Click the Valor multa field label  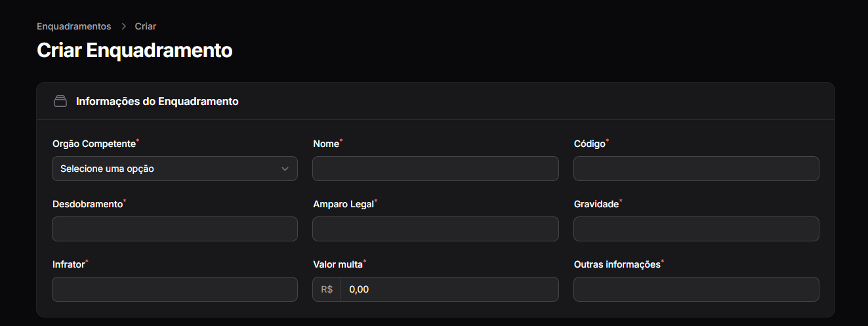pyautogui.click(x=338, y=264)
